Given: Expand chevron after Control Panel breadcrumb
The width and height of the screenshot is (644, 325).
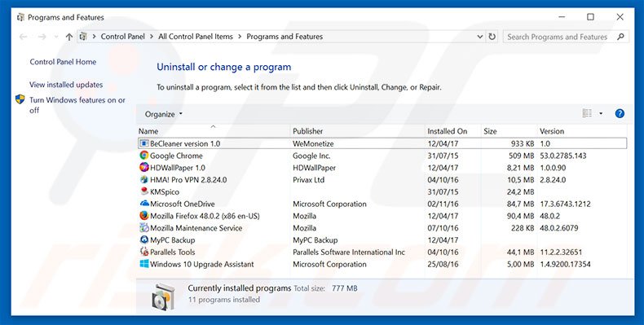Looking at the screenshot, I should (152, 37).
